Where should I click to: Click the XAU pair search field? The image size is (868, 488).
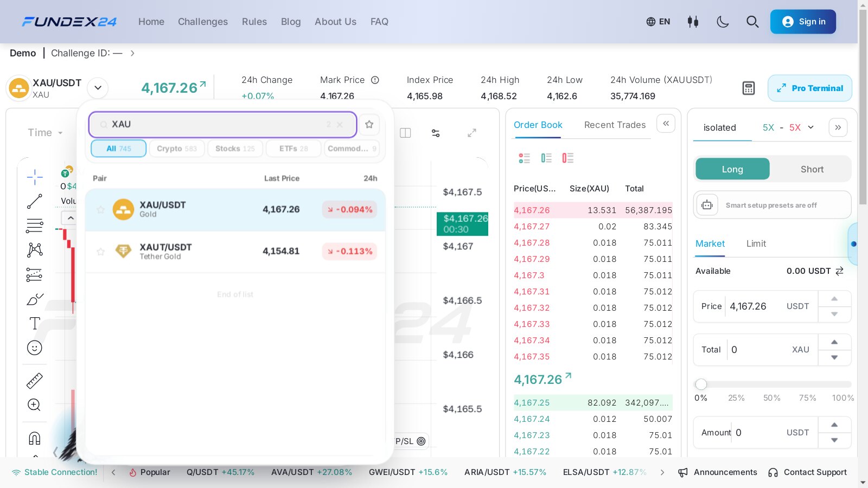pyautogui.click(x=222, y=124)
